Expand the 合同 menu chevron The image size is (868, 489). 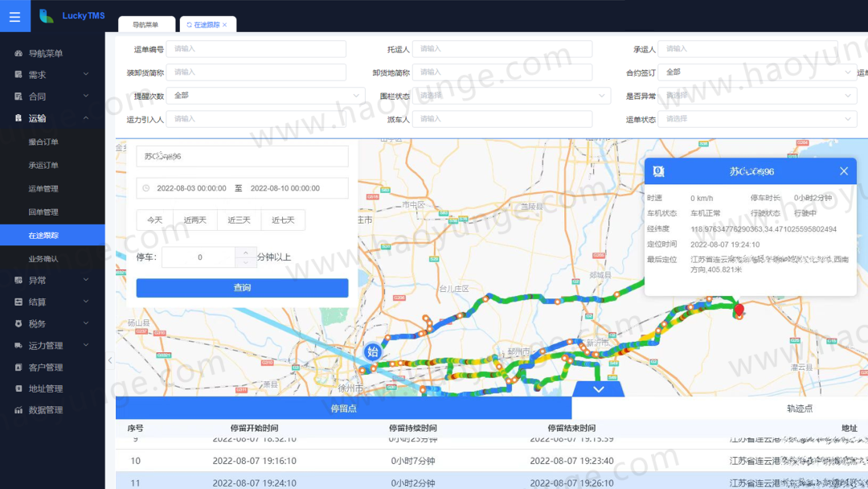tap(86, 96)
